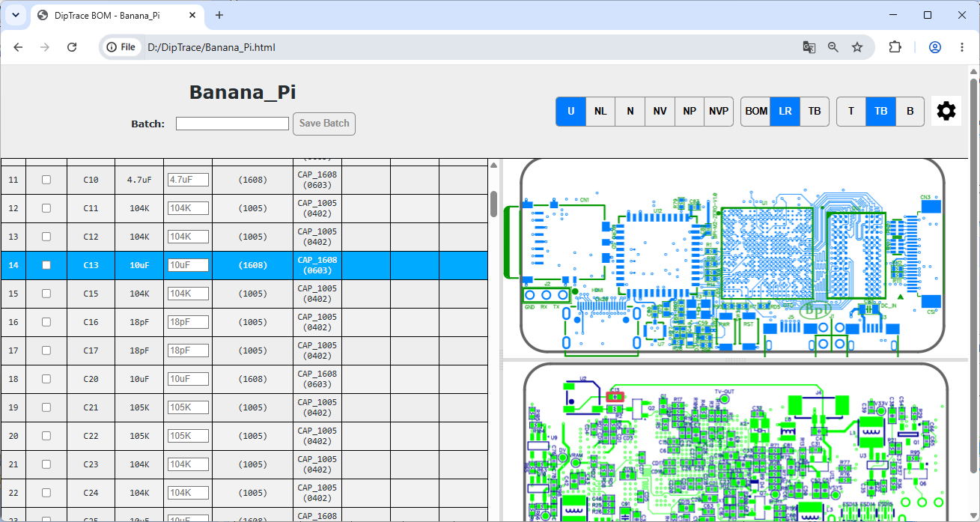This screenshot has width=980, height=522.
Task: Tick checkbox for highlighted C13 row
Action: pyautogui.click(x=46, y=265)
